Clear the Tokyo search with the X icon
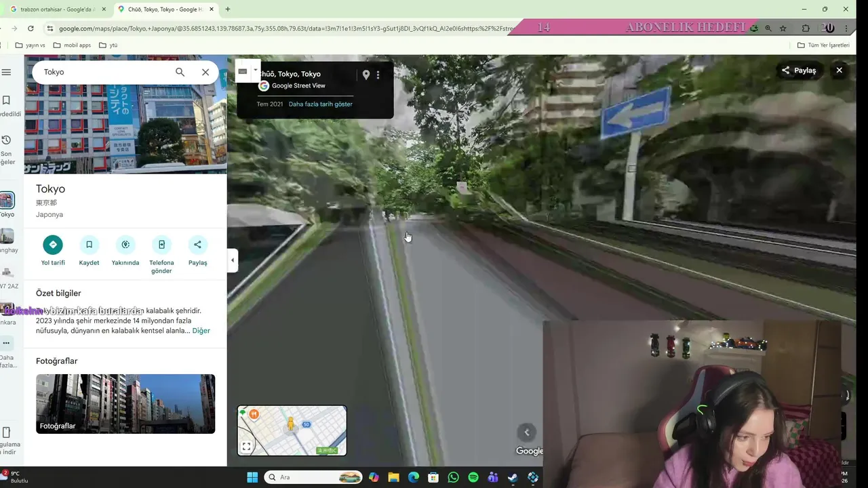This screenshot has height=488, width=868. [x=205, y=72]
